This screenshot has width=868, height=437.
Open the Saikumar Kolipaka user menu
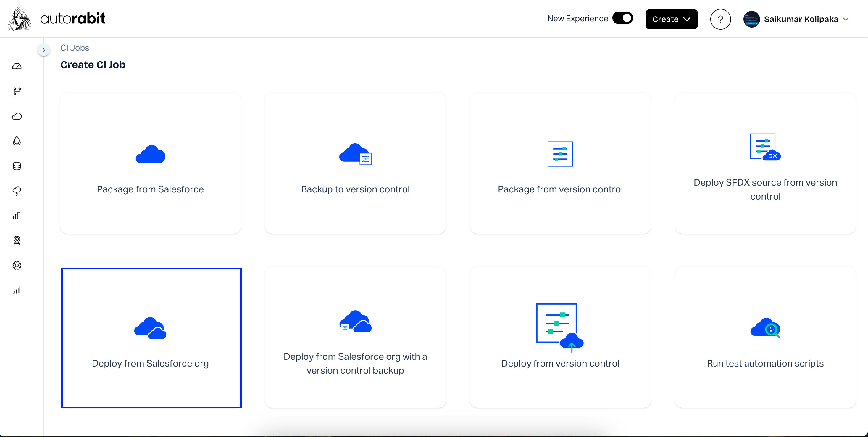click(801, 19)
